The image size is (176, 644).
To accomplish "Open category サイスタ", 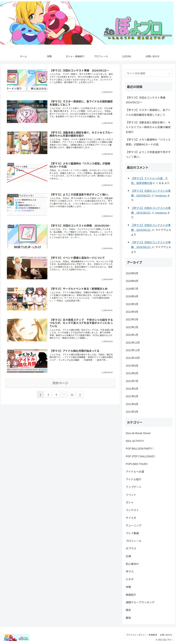I will pos(131,518).
